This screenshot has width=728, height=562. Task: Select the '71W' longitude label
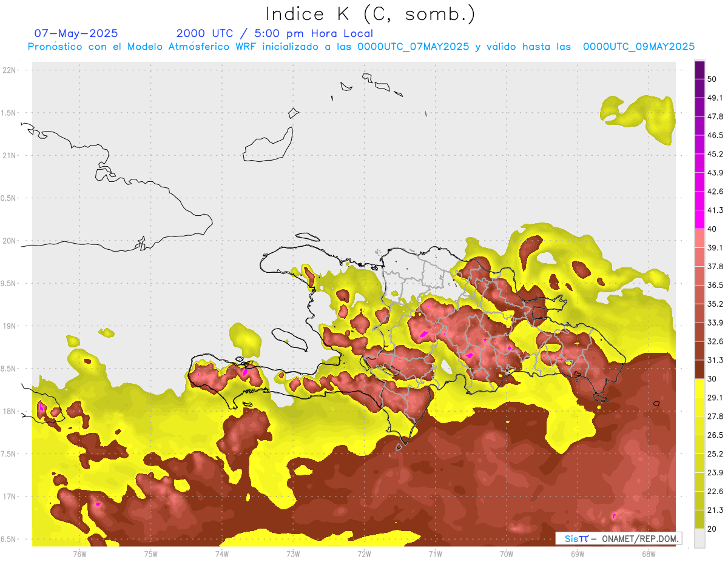click(x=435, y=554)
